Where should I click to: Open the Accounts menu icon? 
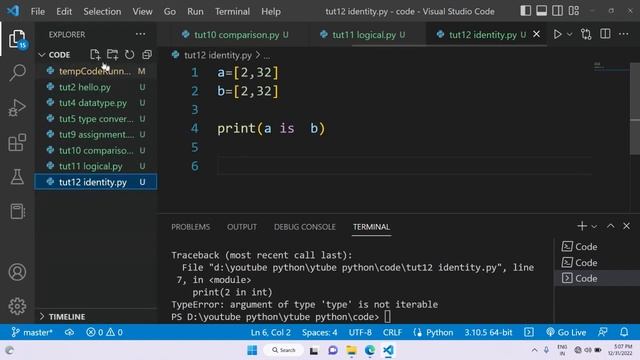click(17, 272)
